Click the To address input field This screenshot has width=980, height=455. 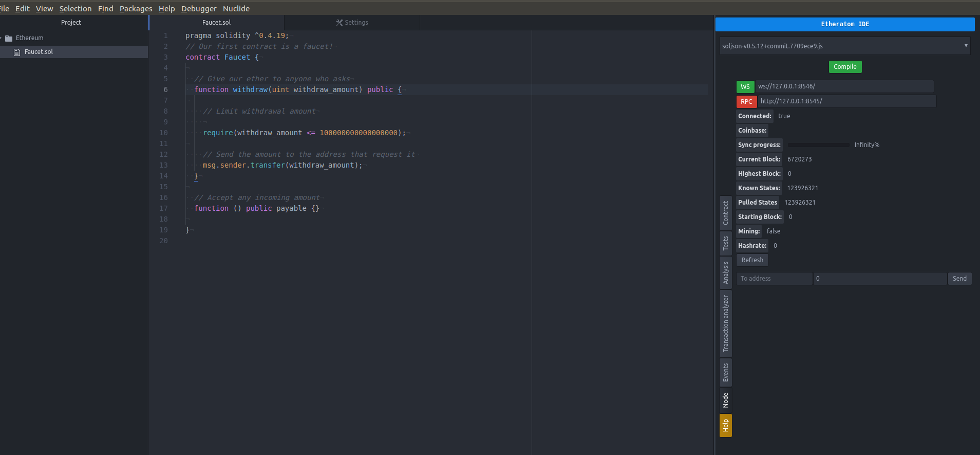(774, 279)
